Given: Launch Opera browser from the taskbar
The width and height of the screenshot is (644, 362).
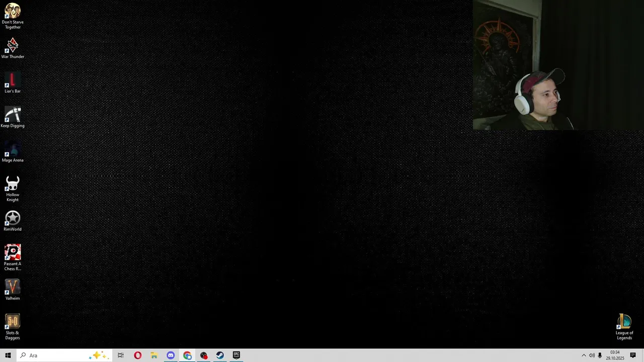Looking at the screenshot, I should pos(137,355).
